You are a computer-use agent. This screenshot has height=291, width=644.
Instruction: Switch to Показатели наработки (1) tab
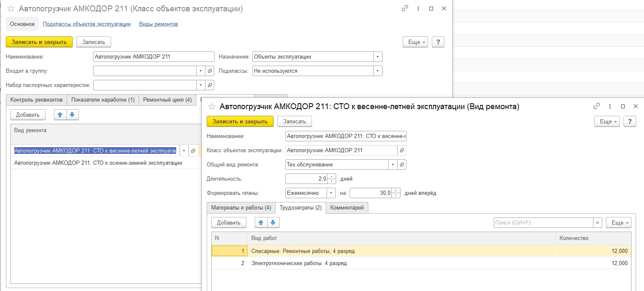click(103, 100)
